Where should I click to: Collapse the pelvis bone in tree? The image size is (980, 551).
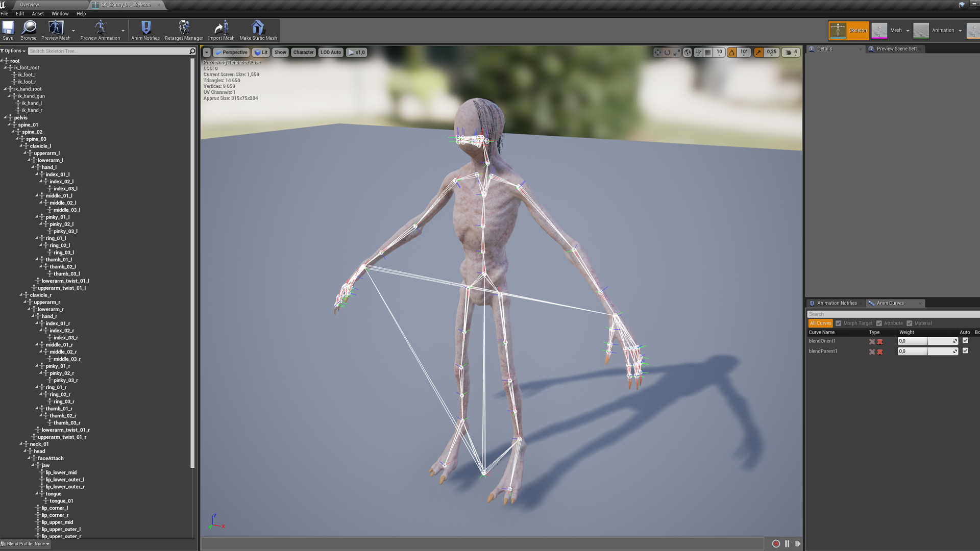pyautogui.click(x=5, y=117)
